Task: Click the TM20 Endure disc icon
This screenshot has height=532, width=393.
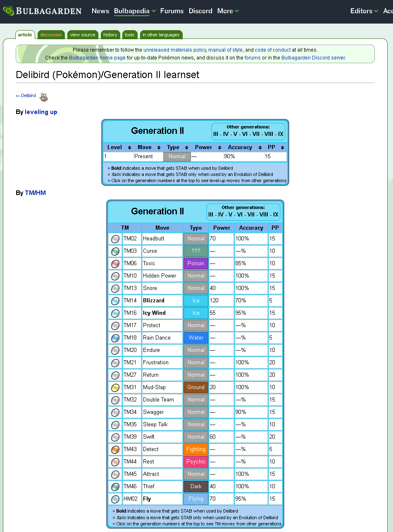Action: point(115,350)
